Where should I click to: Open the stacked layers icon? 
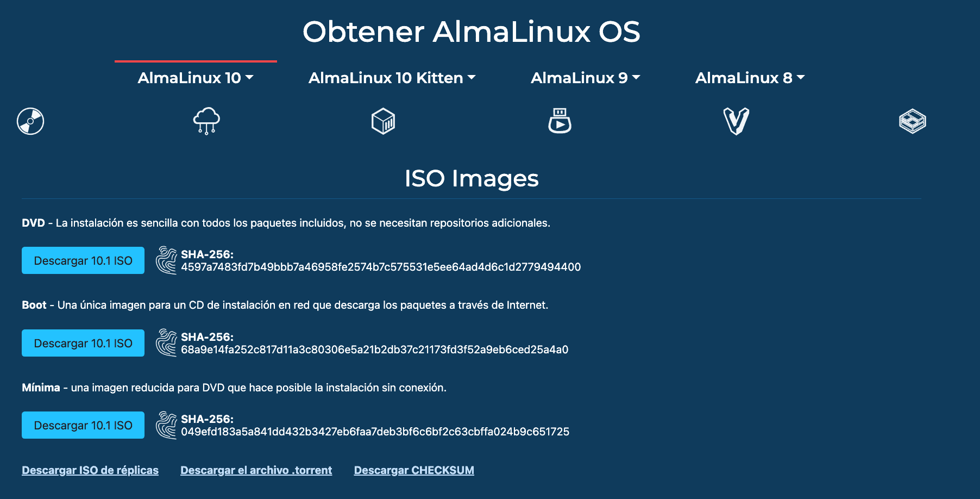coord(913,121)
